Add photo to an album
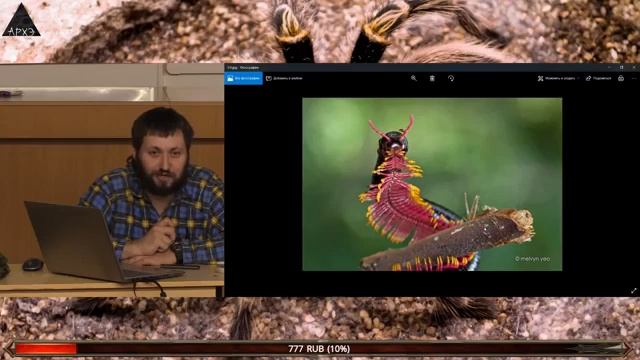 click(284, 78)
